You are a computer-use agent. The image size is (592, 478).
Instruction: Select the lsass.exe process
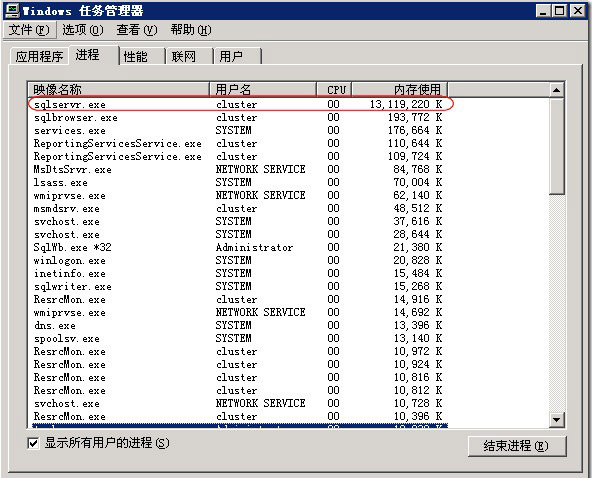[238, 182]
